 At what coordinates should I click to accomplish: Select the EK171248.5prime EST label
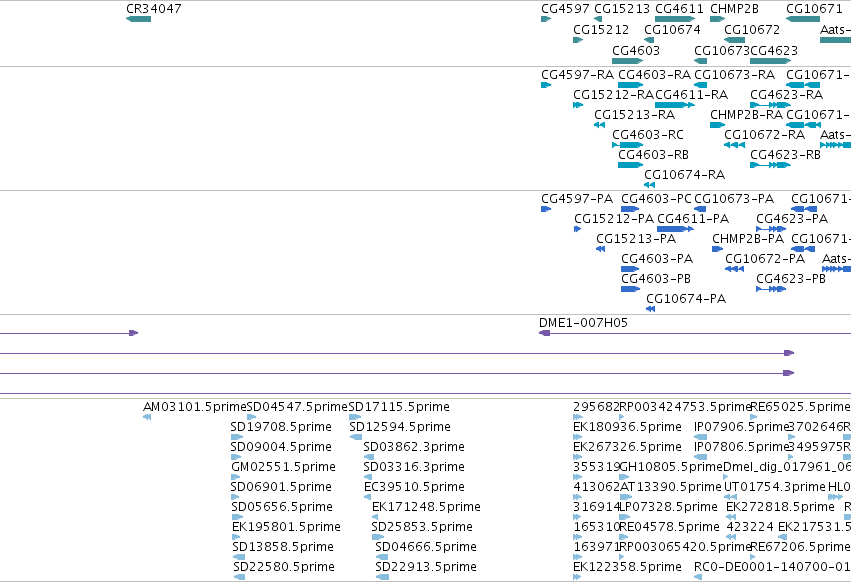coord(426,508)
